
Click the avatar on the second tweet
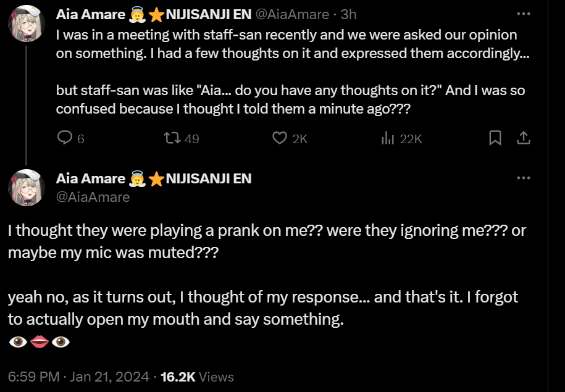pos(26,187)
